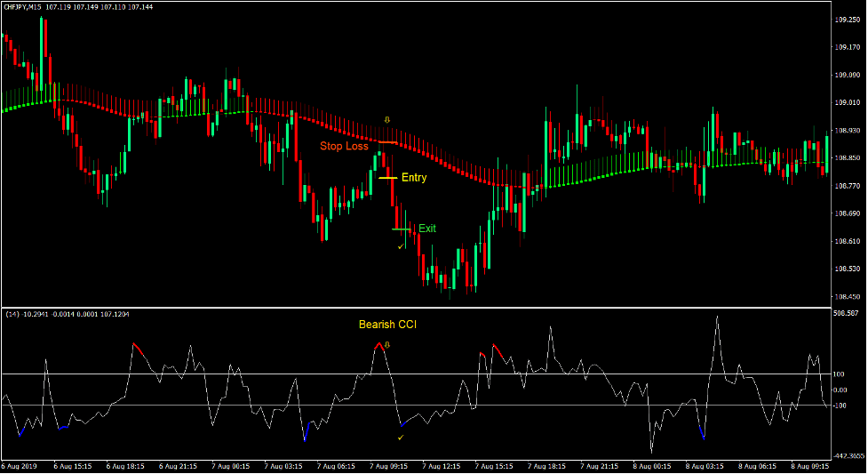The width and height of the screenshot is (868, 474).
Task: Click the Bearish CCI title label
Action: click(x=387, y=325)
